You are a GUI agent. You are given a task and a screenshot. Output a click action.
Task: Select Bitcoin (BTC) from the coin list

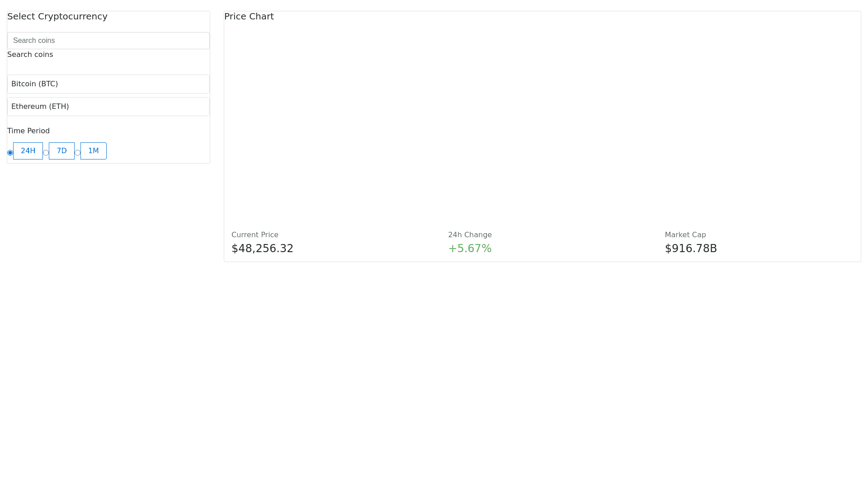(108, 84)
